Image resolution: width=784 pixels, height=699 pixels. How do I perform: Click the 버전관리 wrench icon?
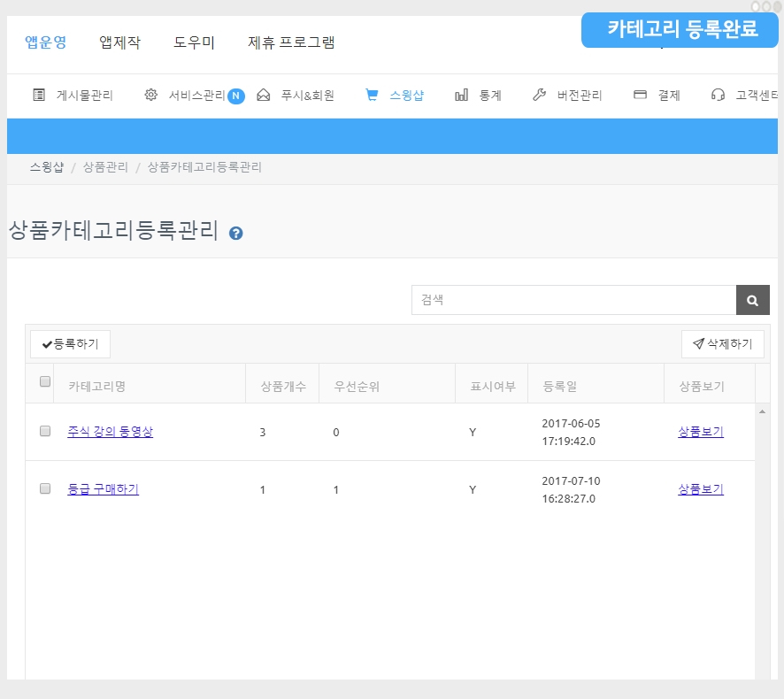point(540,95)
